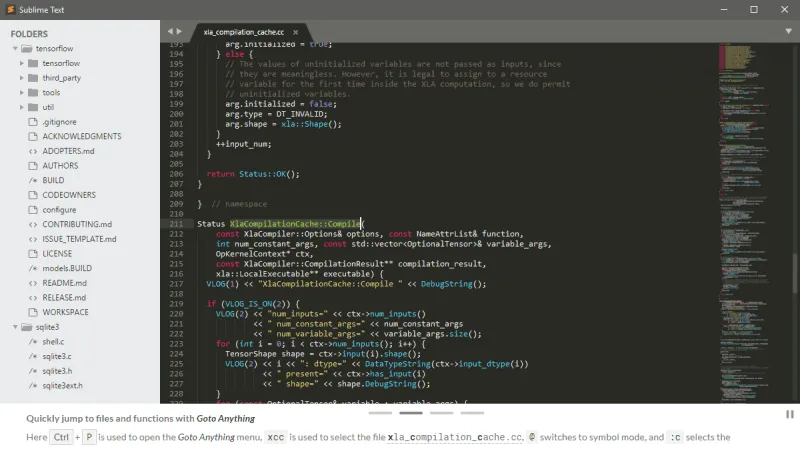Click the ADOPTERS.md markup icon

pos(33,151)
